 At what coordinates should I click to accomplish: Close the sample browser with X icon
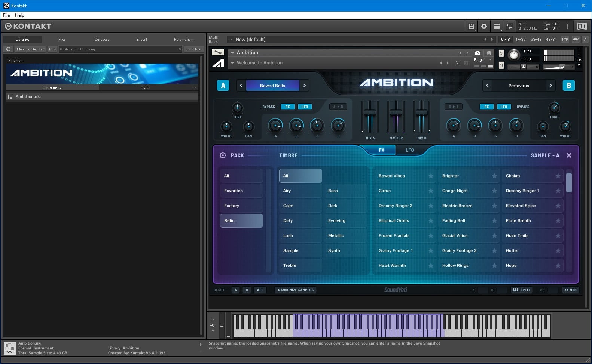569,155
